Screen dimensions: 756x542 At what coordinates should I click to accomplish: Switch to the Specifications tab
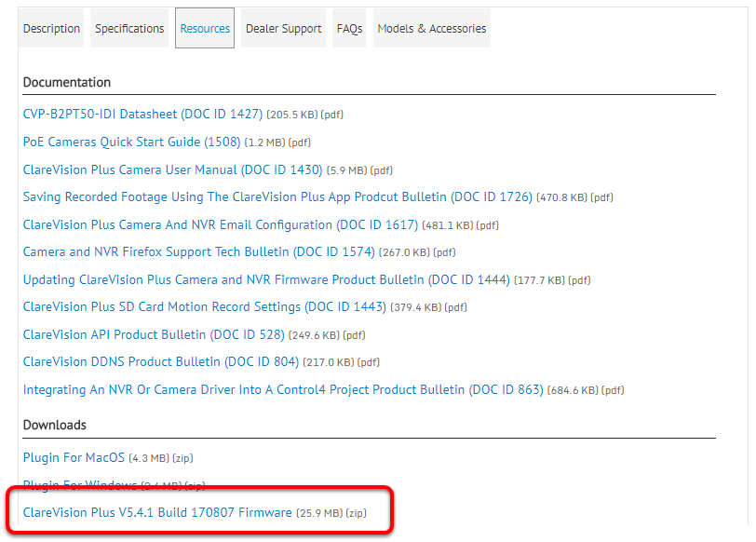[x=129, y=29]
